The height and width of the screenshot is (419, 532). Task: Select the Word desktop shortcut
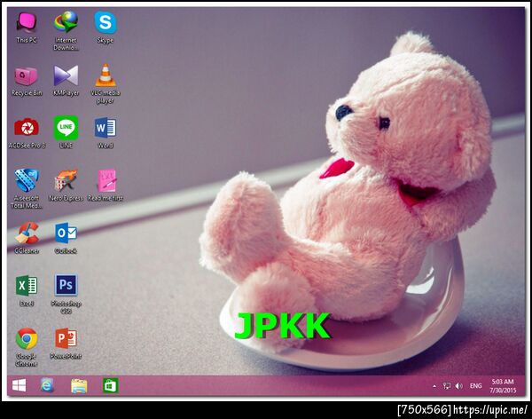pos(106,133)
